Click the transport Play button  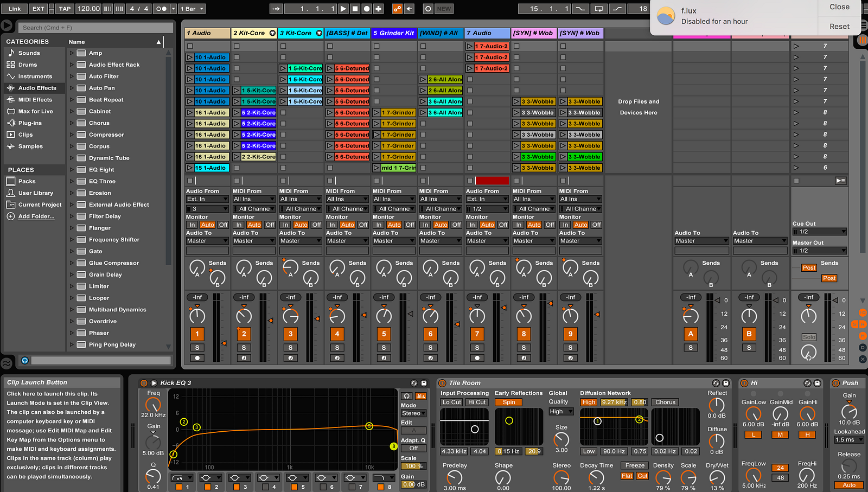tap(343, 9)
